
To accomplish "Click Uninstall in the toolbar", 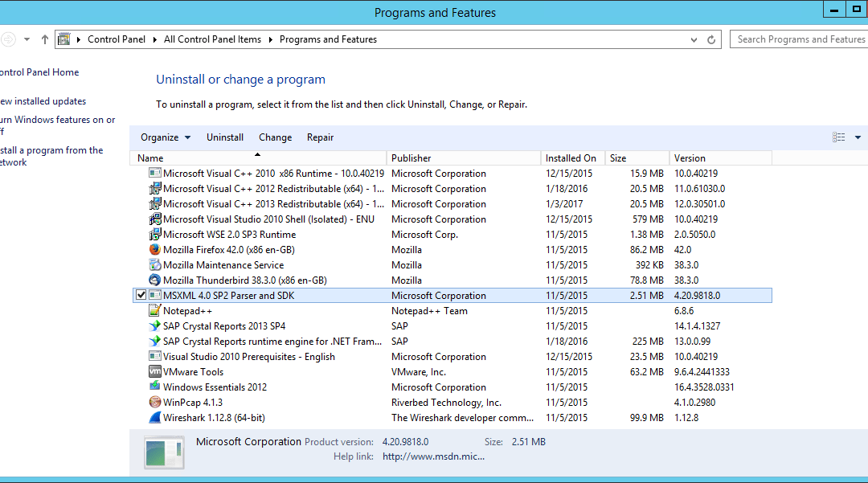I will tap(225, 137).
